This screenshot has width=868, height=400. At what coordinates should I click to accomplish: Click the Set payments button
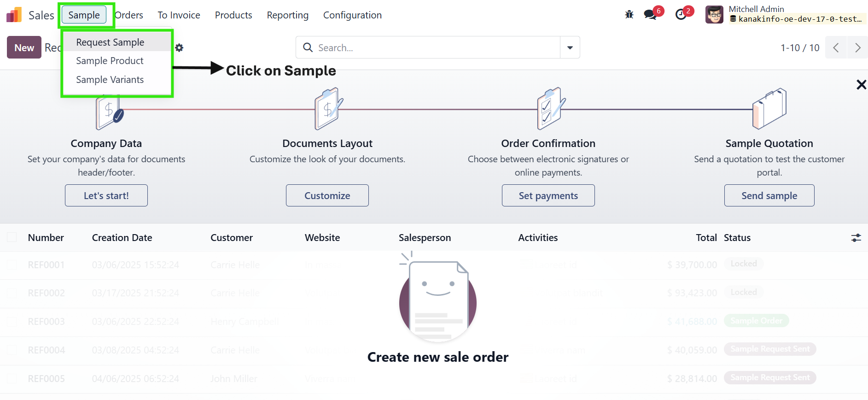pos(548,195)
